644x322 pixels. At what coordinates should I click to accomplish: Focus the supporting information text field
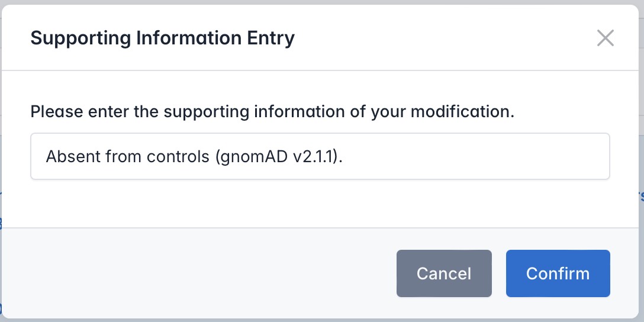pyautogui.click(x=320, y=156)
